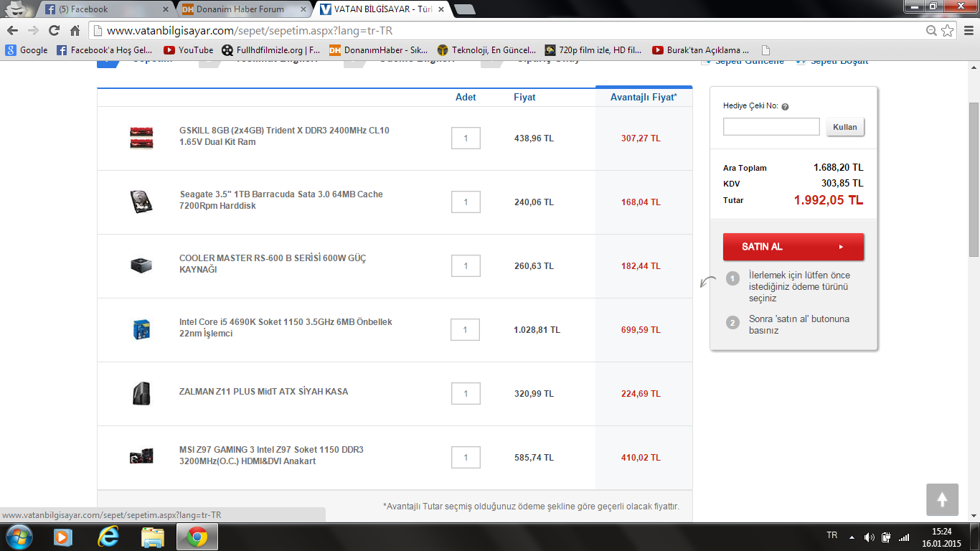Open the MSI Z97 GAMING 3 Anakart link
Screen dimensions: 980x551
pyautogui.click(x=271, y=456)
